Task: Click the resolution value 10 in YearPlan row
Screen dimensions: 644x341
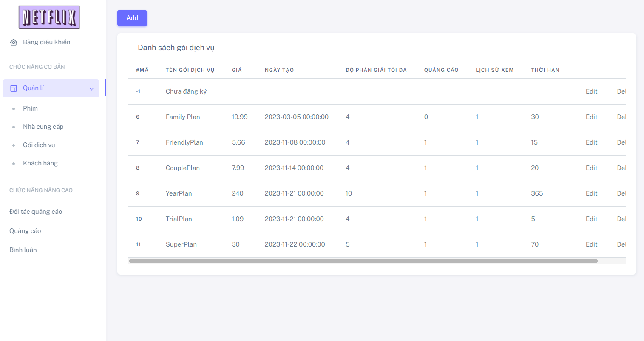Action: pyautogui.click(x=349, y=193)
